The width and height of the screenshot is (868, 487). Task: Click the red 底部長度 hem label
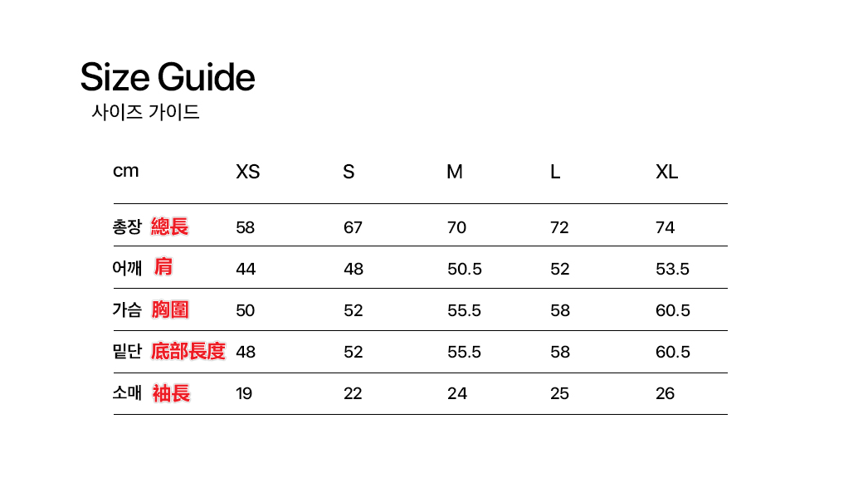tap(188, 351)
